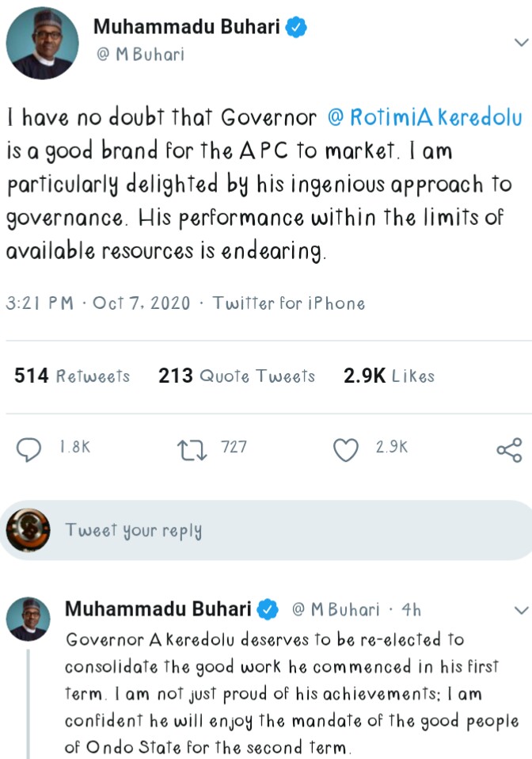The image size is (532, 759).
Task: Click the 3:21 PM Oct 7, 2020 timestamp
Action: point(98,303)
